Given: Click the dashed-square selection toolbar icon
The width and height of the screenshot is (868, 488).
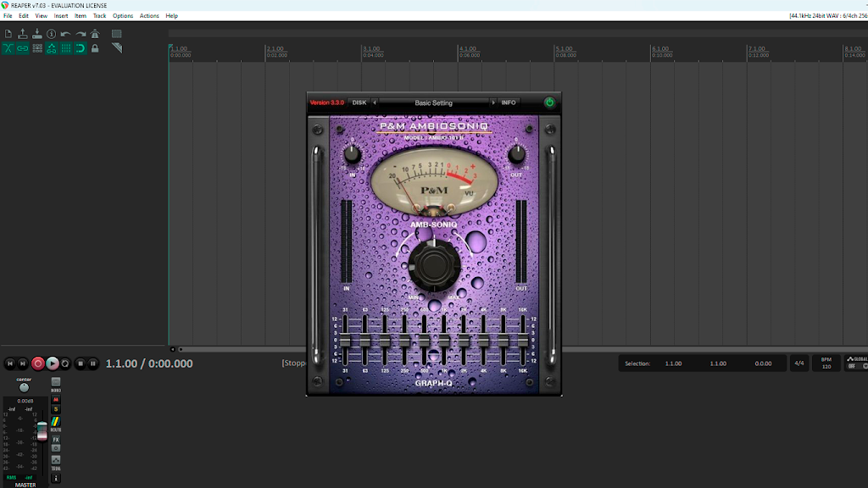Looking at the screenshot, I should click(116, 34).
